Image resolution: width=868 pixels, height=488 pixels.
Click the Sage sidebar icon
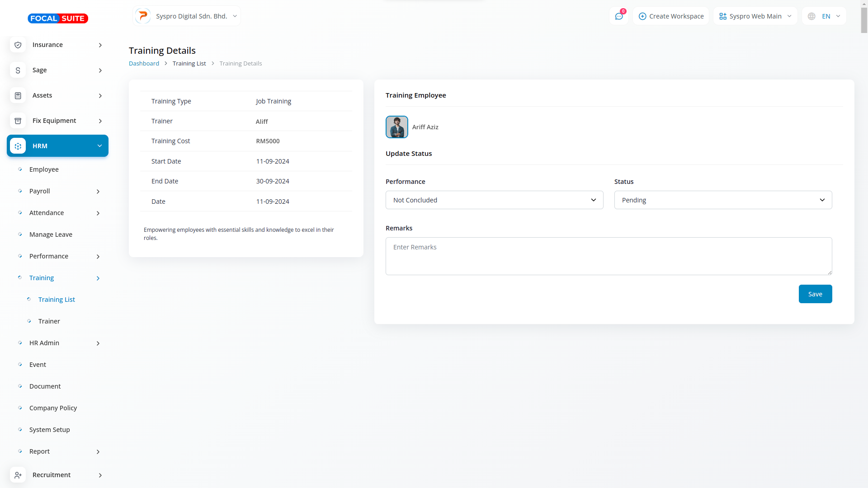point(18,70)
